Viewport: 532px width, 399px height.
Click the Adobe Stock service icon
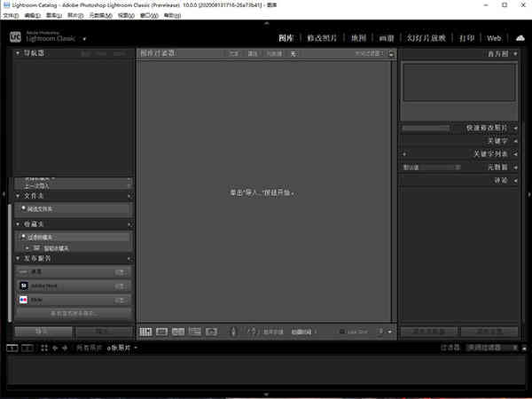tap(23, 286)
